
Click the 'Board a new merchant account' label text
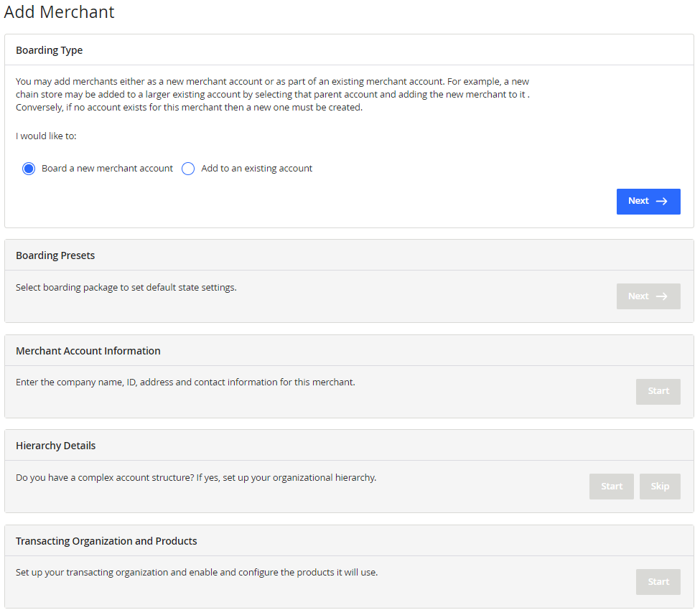click(107, 169)
